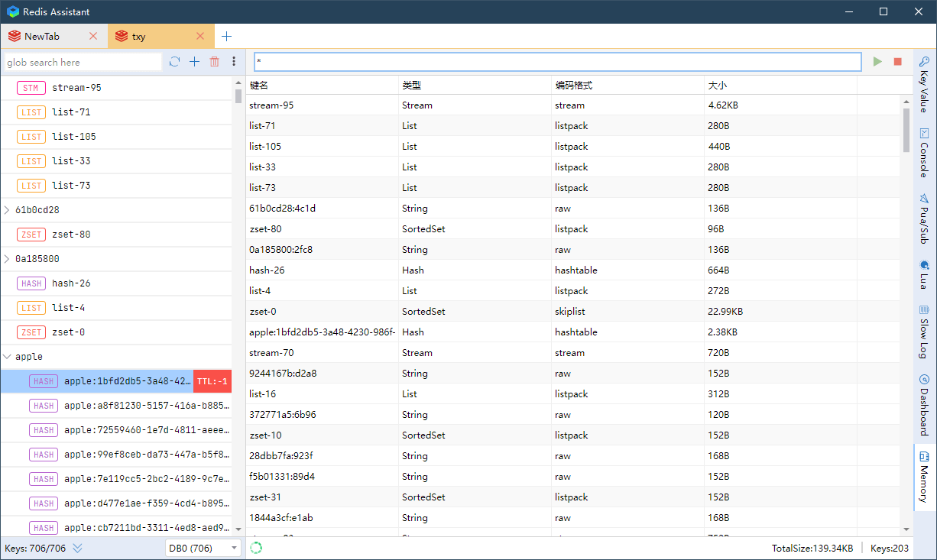
Task: Select apple:99ef8ceb hash key in tree
Action: click(116, 455)
